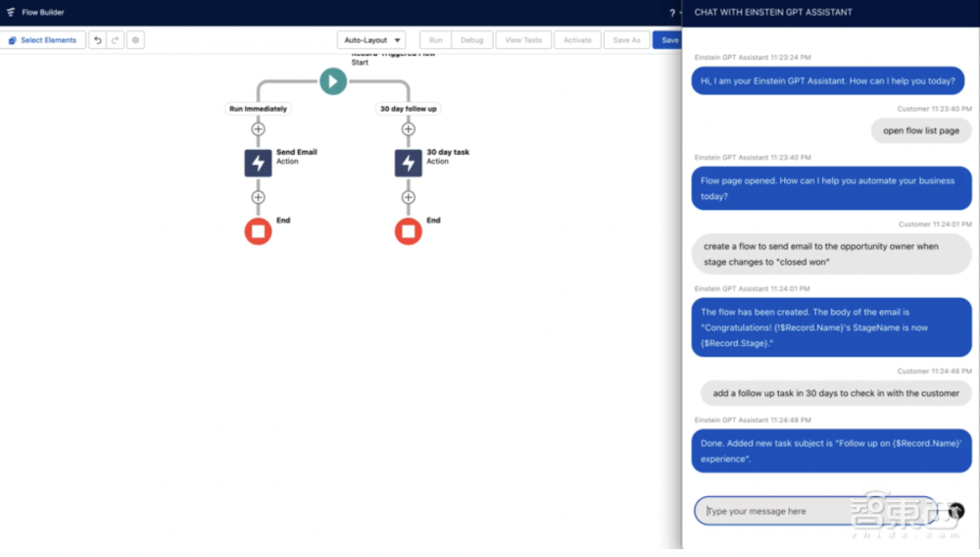Select the Send Email action icon
Image resolution: width=980 pixels, height=557 pixels.
point(258,163)
